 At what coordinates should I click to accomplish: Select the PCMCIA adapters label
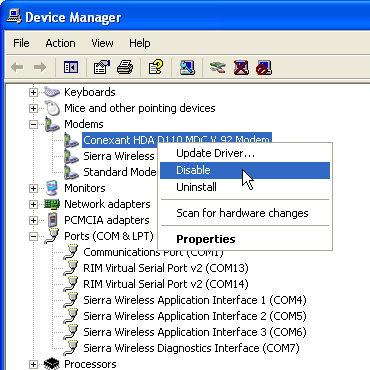[x=107, y=220]
